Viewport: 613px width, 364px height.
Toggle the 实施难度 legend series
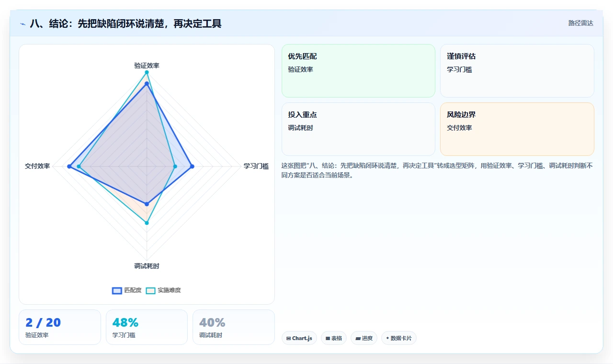click(x=163, y=290)
